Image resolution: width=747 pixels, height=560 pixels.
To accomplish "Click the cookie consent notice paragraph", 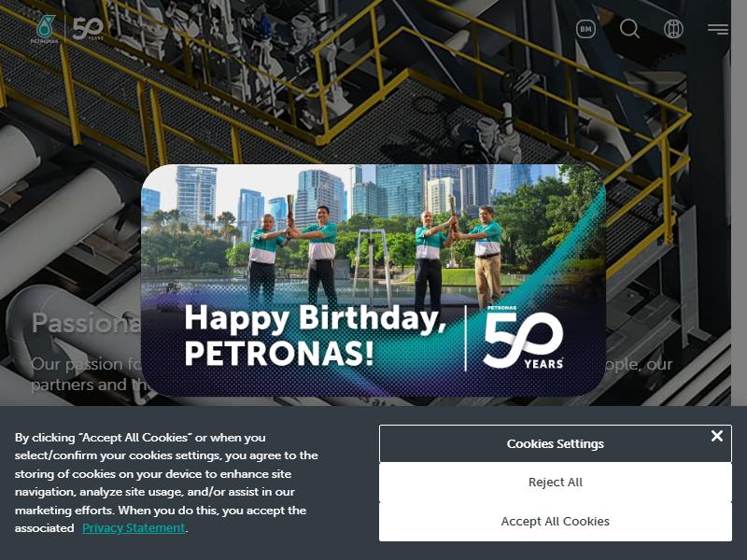I will [167, 483].
